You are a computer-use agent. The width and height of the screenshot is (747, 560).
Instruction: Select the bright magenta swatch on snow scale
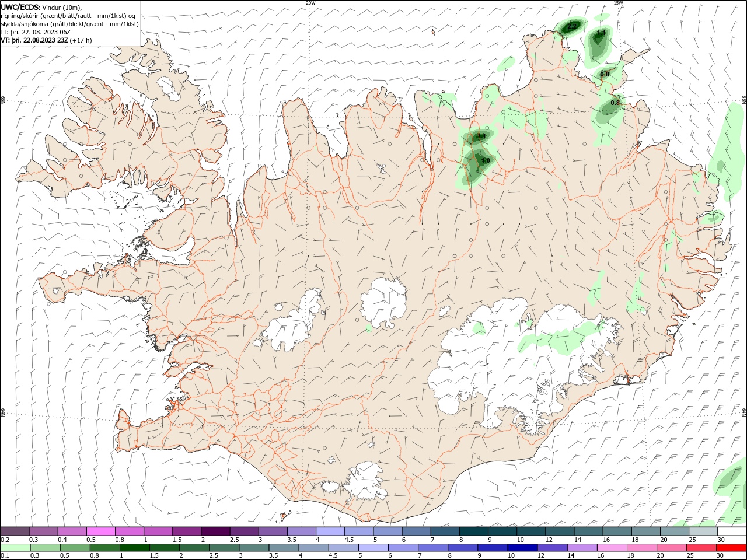100,531
